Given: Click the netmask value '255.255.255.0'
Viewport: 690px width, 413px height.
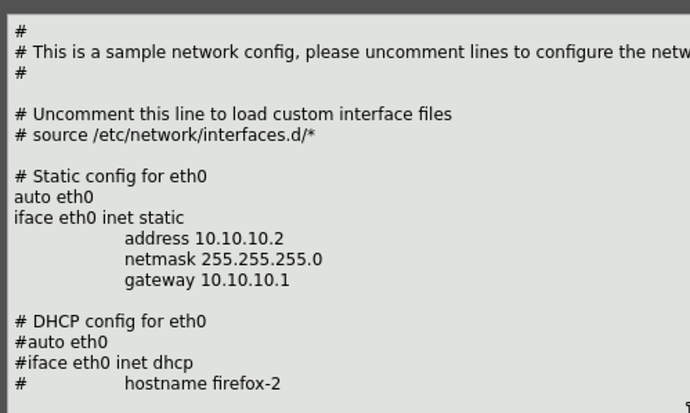Looking at the screenshot, I should [x=262, y=260].
